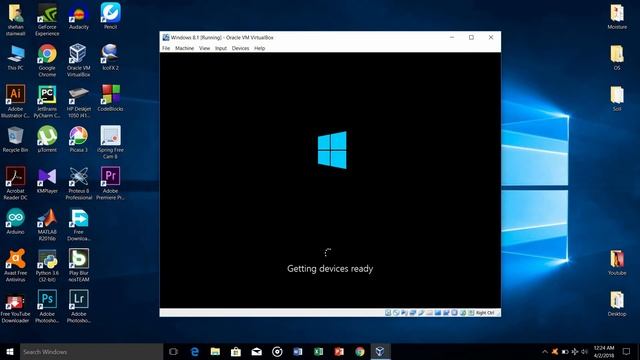Select the uTorrent desktop shortcut
This screenshot has height=360, width=640.
(47, 140)
